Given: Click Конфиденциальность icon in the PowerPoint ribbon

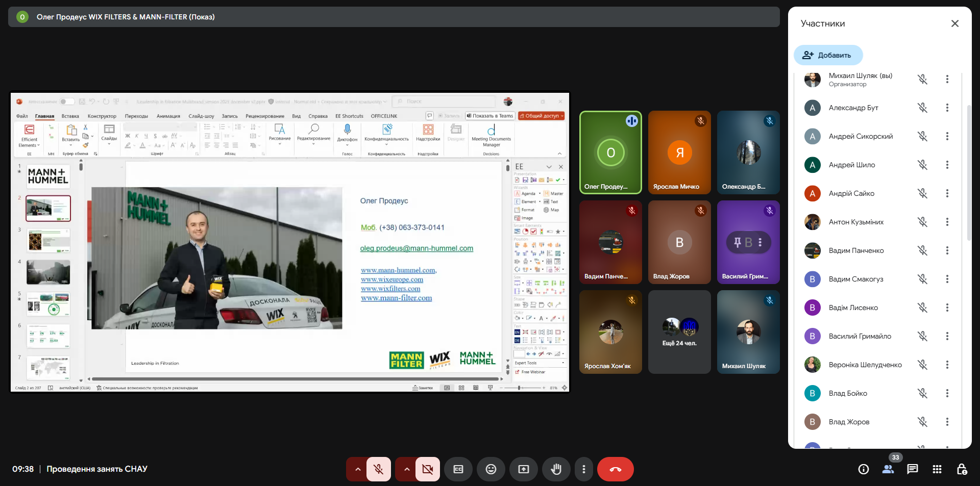Looking at the screenshot, I should (x=387, y=129).
